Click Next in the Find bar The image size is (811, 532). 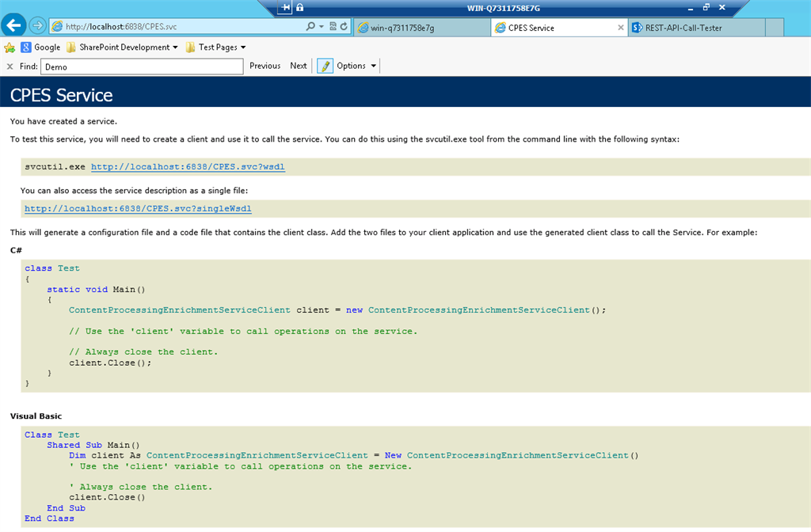(x=299, y=66)
